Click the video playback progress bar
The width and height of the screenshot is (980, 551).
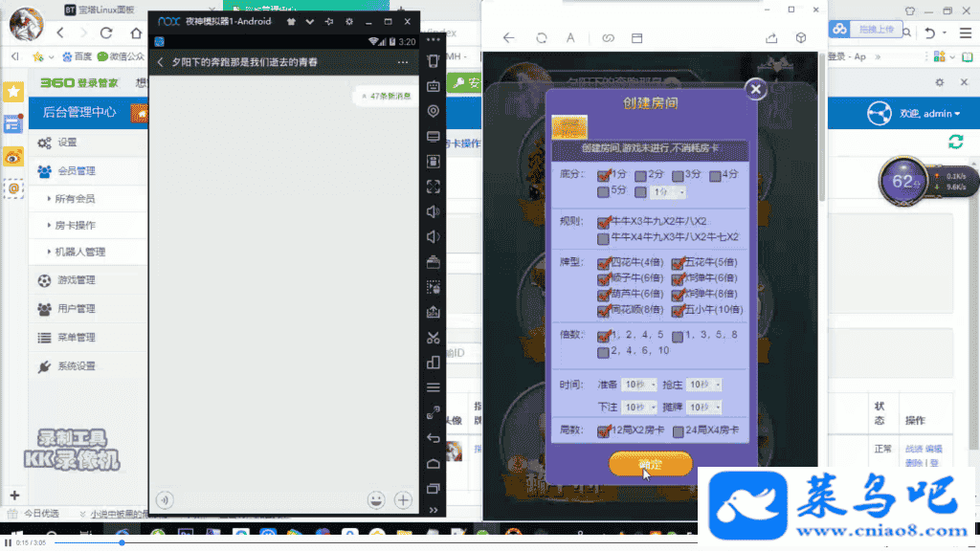click(x=375, y=543)
